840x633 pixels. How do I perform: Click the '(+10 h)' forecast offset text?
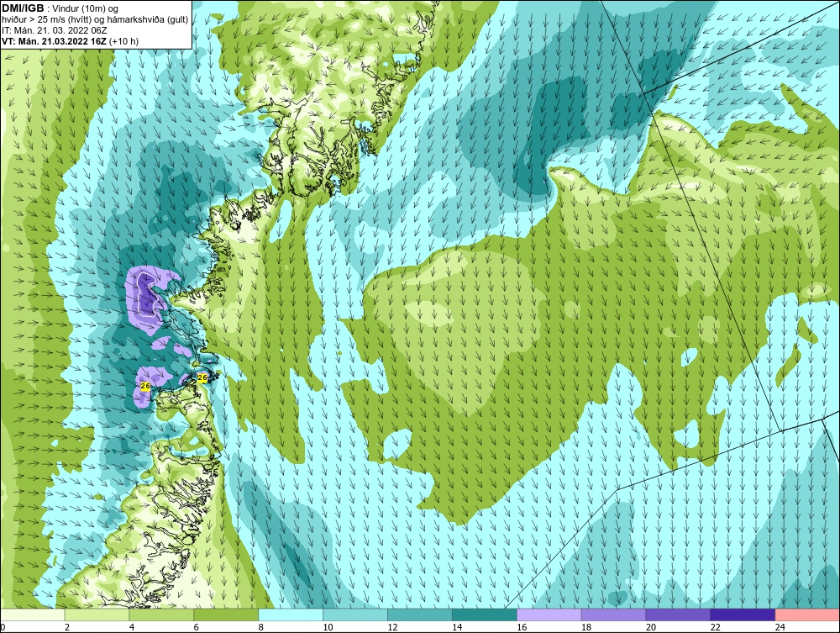(123, 40)
